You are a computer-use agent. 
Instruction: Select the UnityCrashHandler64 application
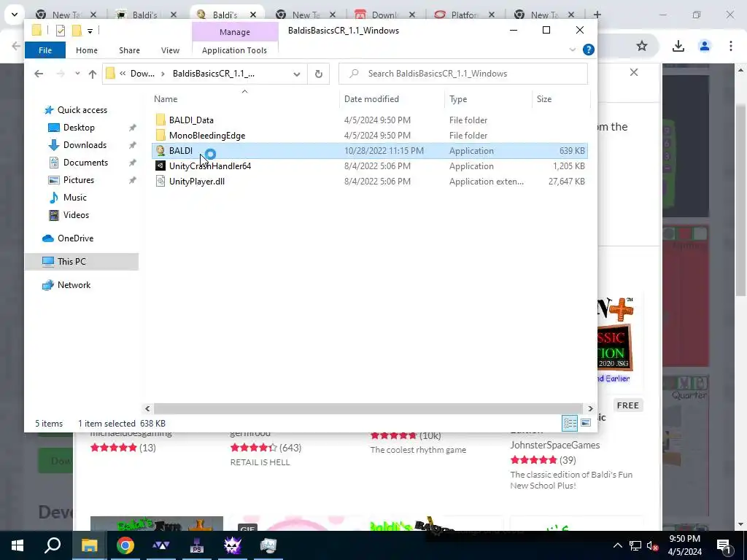209,166
